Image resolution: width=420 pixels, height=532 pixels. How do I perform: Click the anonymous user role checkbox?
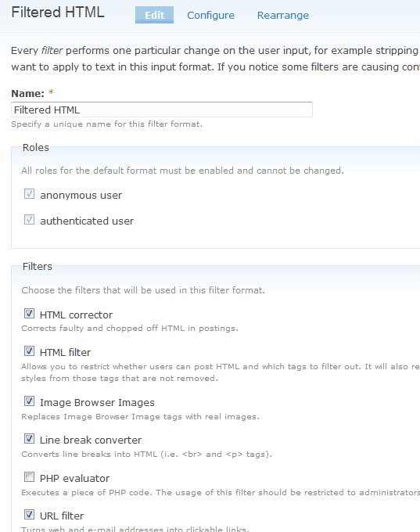(29, 194)
